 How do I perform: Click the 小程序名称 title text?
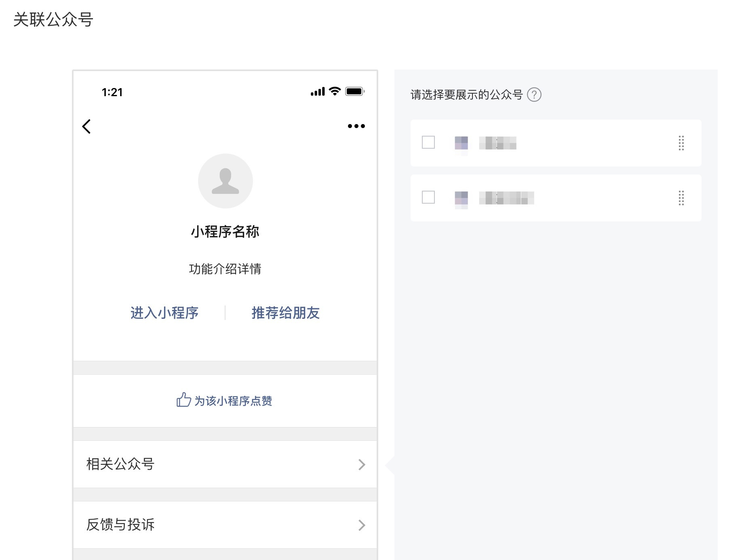(x=225, y=232)
